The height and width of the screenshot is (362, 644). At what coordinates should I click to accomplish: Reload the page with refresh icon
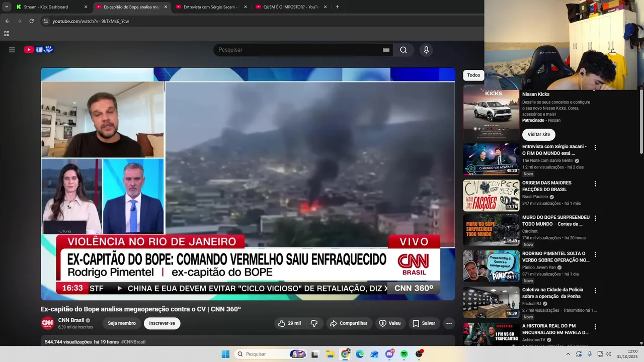(31, 21)
